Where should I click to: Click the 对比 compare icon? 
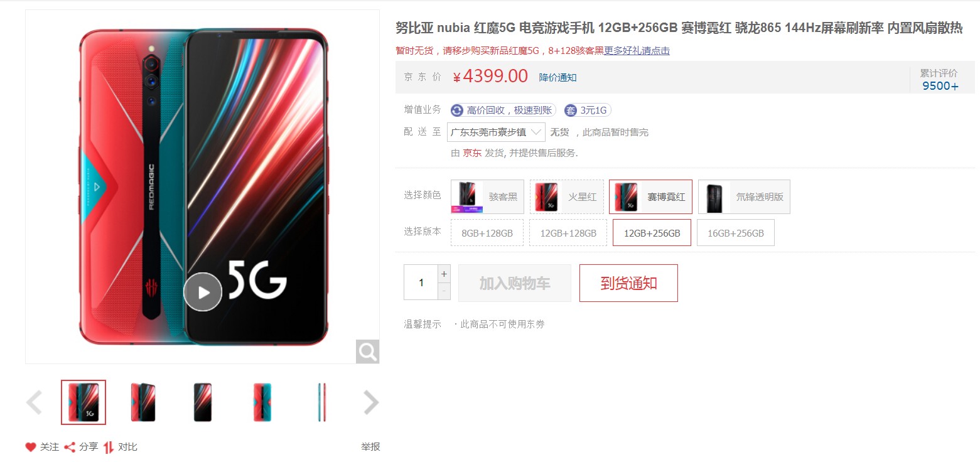tap(109, 447)
